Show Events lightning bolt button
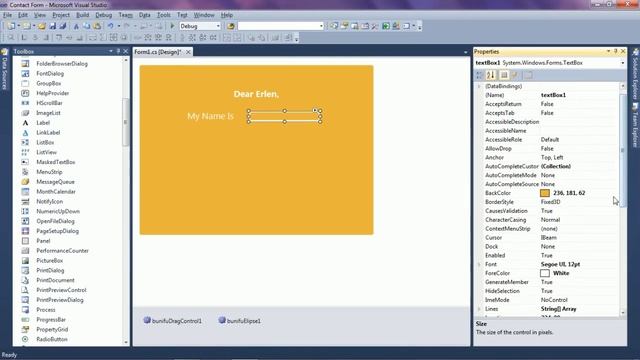This screenshot has width=640, height=360. pyautogui.click(x=515, y=75)
